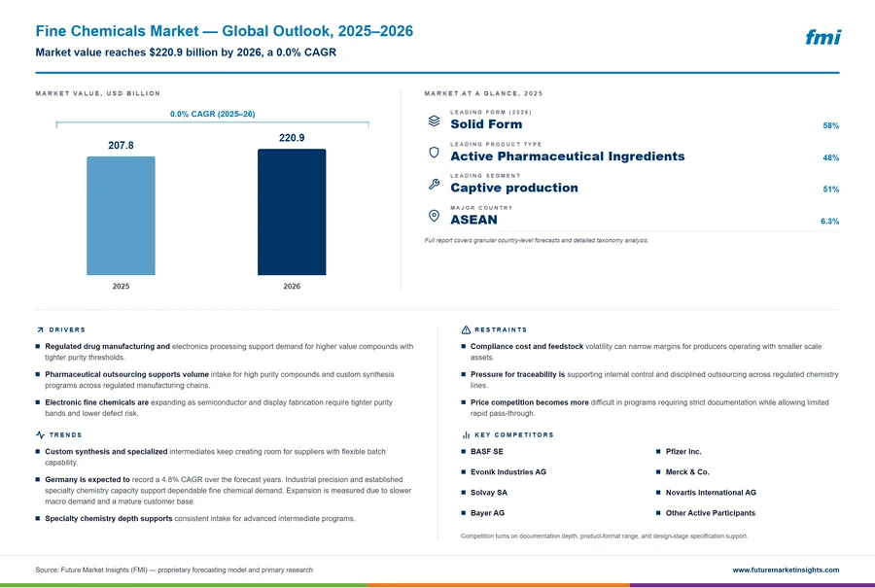Click the Evonik Industries AG entry
This screenshot has height=588, width=875.
coord(507,472)
